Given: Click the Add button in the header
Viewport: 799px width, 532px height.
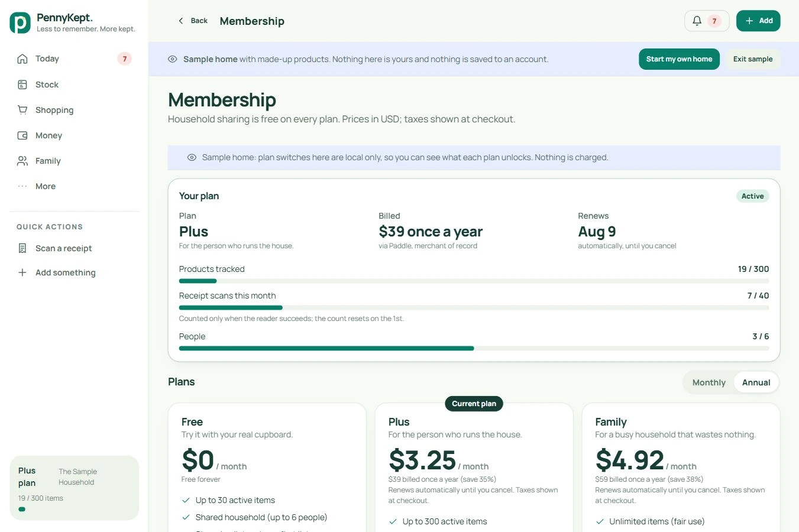Looking at the screenshot, I should tap(758, 21).
